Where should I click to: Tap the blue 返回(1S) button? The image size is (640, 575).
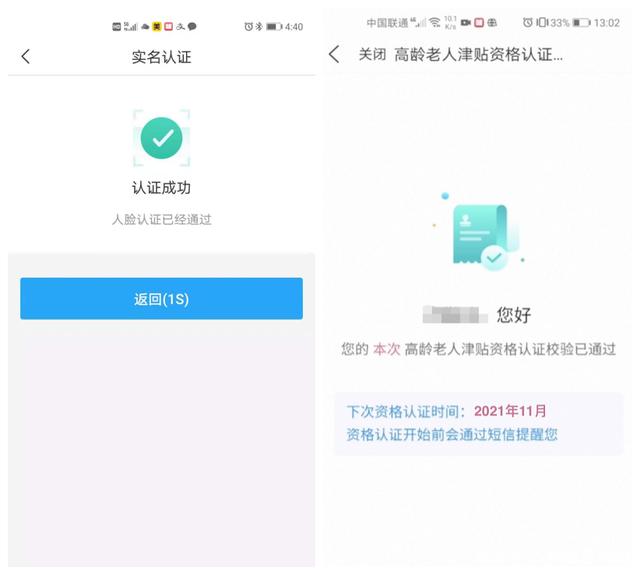click(162, 299)
